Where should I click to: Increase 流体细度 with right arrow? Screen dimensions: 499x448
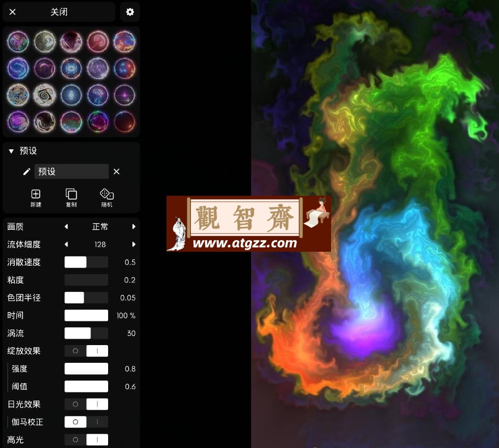click(133, 245)
